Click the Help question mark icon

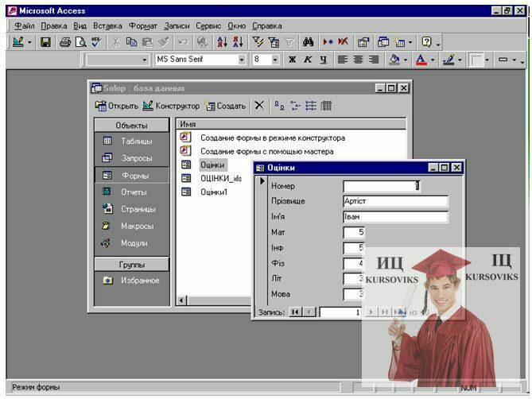426,42
